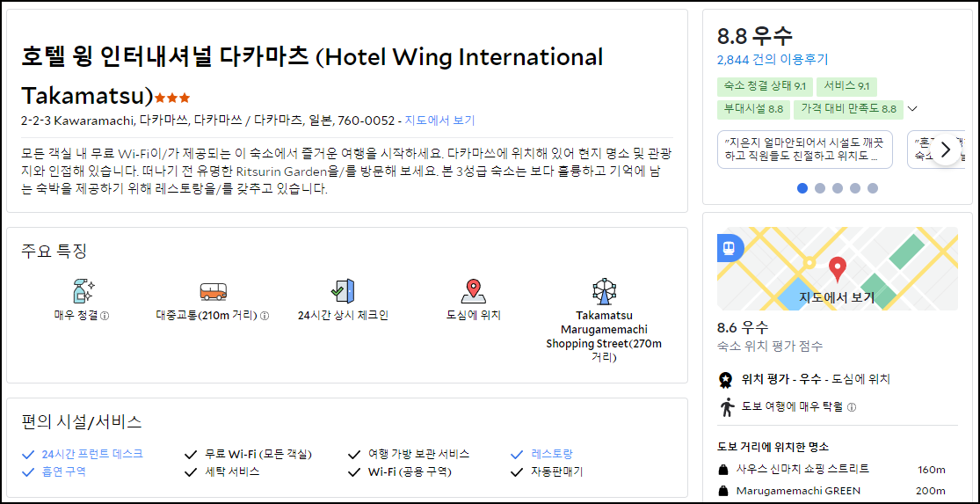Screen dimensions: 980x504
Task: Open the 흡연 구역 amenity link
Action: [x=64, y=471]
